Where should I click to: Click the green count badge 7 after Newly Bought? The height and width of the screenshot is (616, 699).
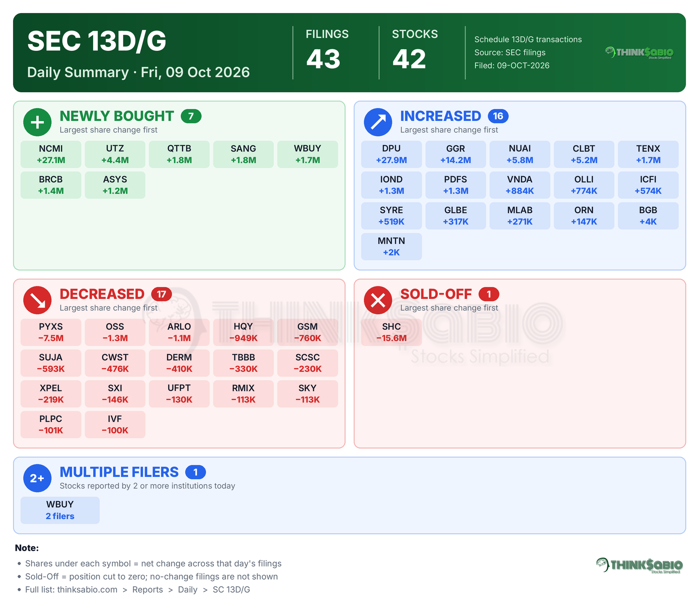click(191, 116)
